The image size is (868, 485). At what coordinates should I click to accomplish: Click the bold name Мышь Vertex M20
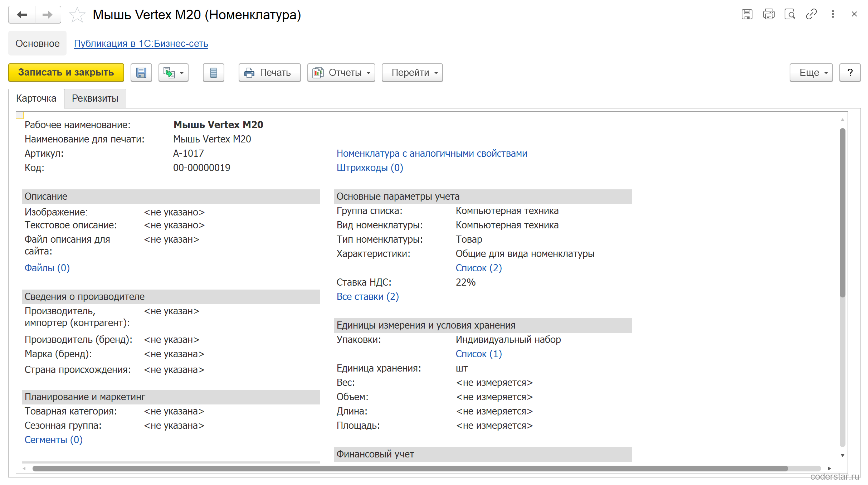[x=218, y=125]
